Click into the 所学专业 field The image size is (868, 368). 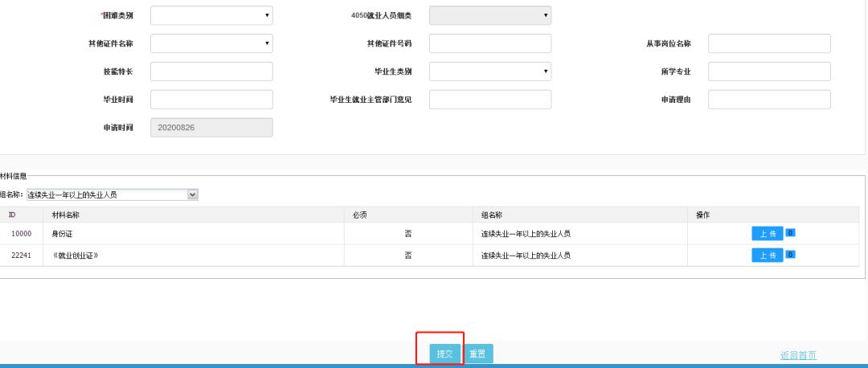pyautogui.click(x=768, y=72)
